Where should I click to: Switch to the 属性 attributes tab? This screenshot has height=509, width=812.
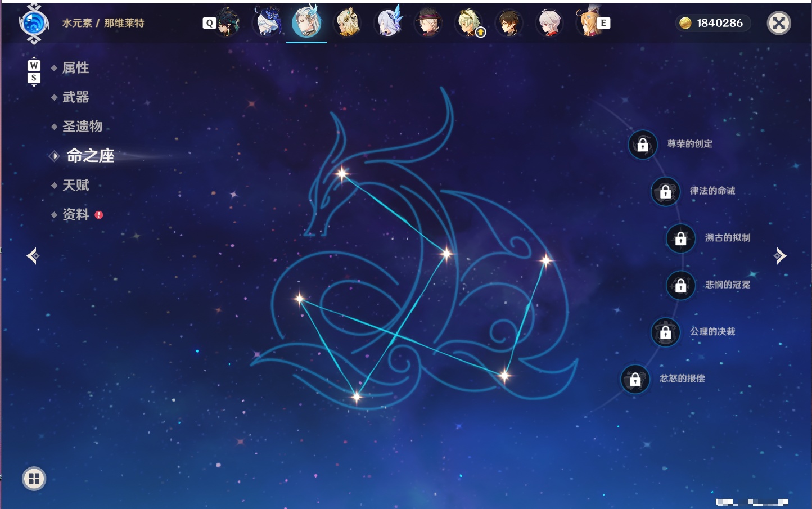coord(75,68)
